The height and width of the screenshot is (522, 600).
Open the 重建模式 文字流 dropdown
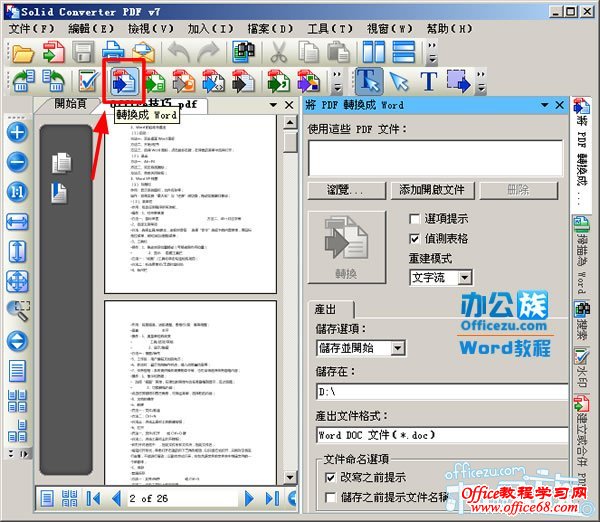click(x=465, y=277)
